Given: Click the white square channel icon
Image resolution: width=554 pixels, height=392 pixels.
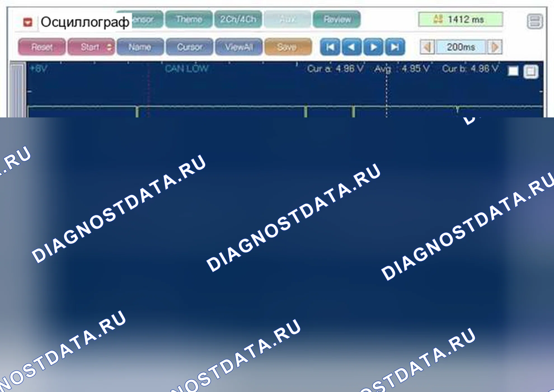Looking at the screenshot, I should point(513,71).
